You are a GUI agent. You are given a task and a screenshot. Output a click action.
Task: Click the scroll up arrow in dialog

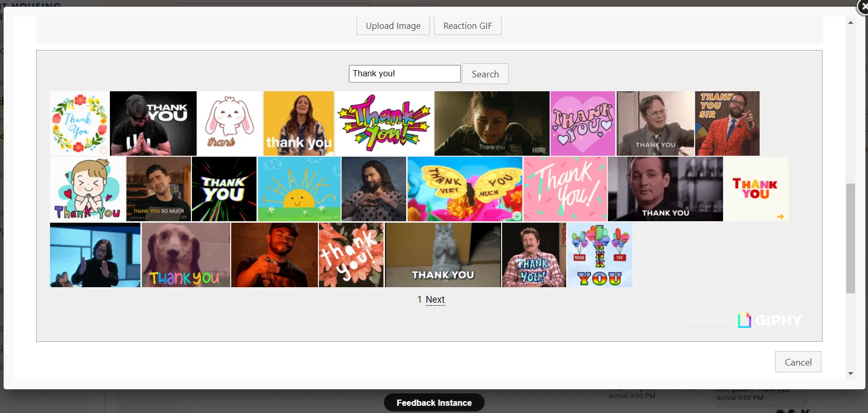pos(850,22)
